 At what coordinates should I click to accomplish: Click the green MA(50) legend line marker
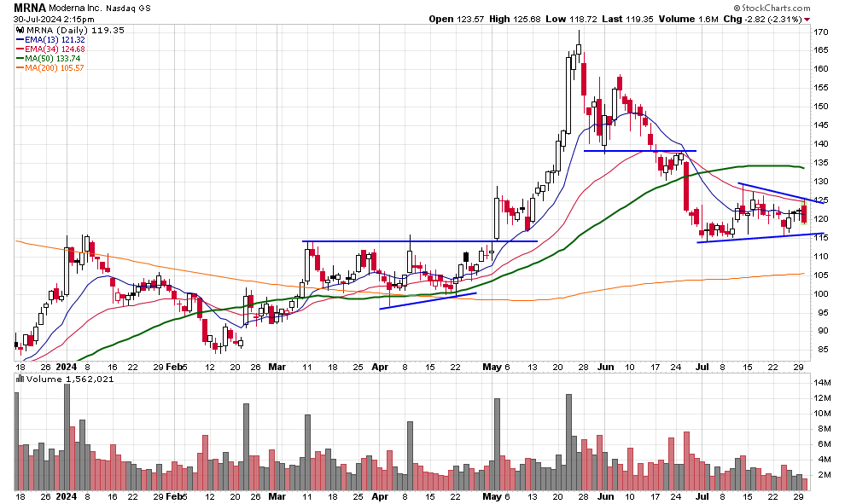point(20,59)
